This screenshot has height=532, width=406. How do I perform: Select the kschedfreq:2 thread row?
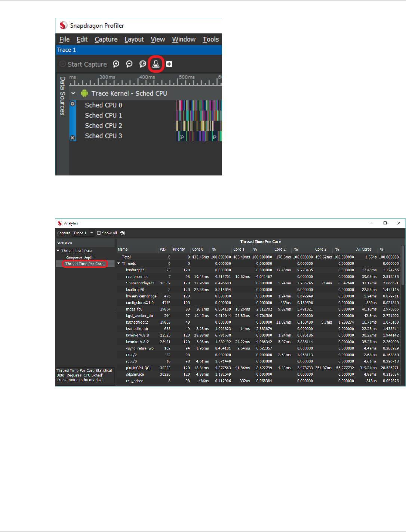click(258, 322)
